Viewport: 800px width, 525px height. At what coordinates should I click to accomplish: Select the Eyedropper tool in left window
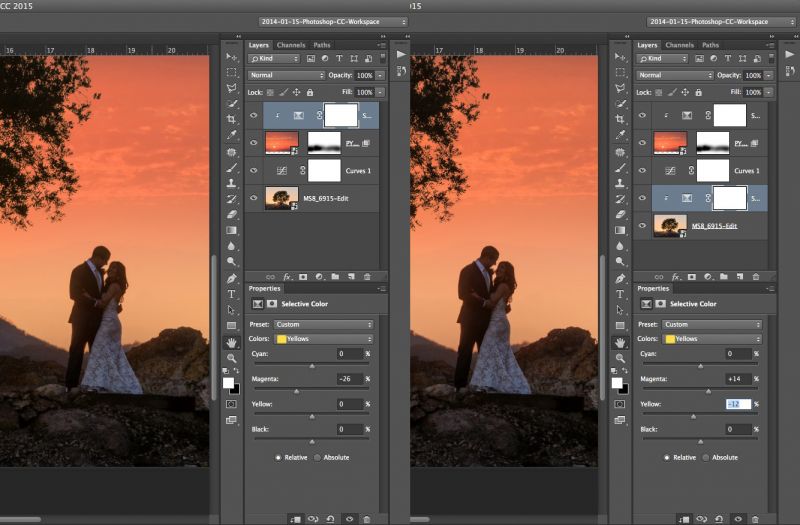[231, 135]
